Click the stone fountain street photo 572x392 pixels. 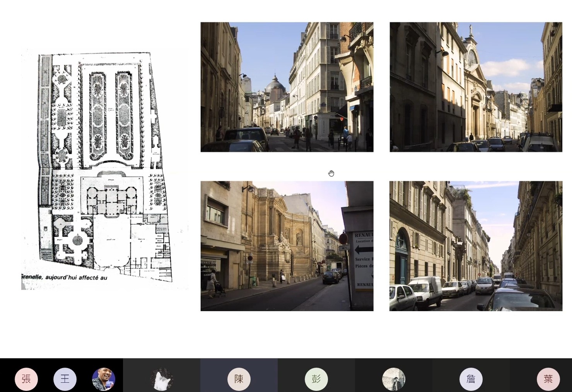coord(287,246)
